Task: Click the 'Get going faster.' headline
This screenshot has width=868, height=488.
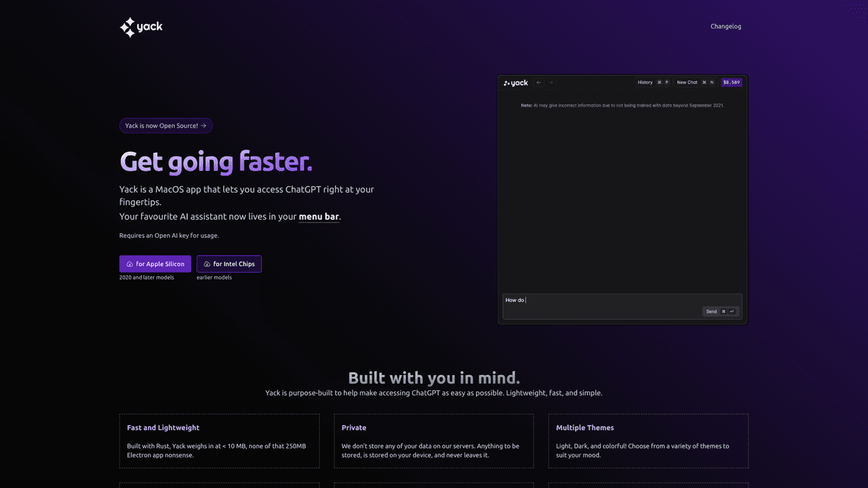Action: 216,162
